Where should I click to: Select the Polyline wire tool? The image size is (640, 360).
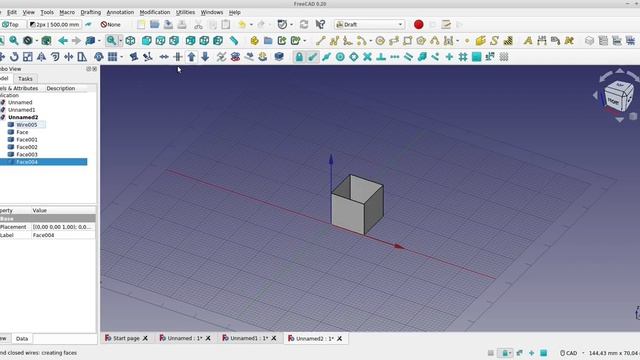coord(334,40)
